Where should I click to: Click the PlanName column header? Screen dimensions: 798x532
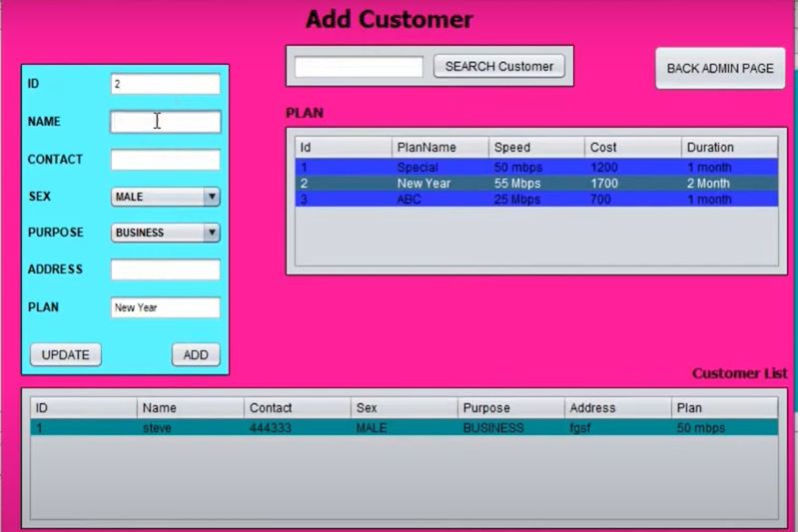pos(440,148)
